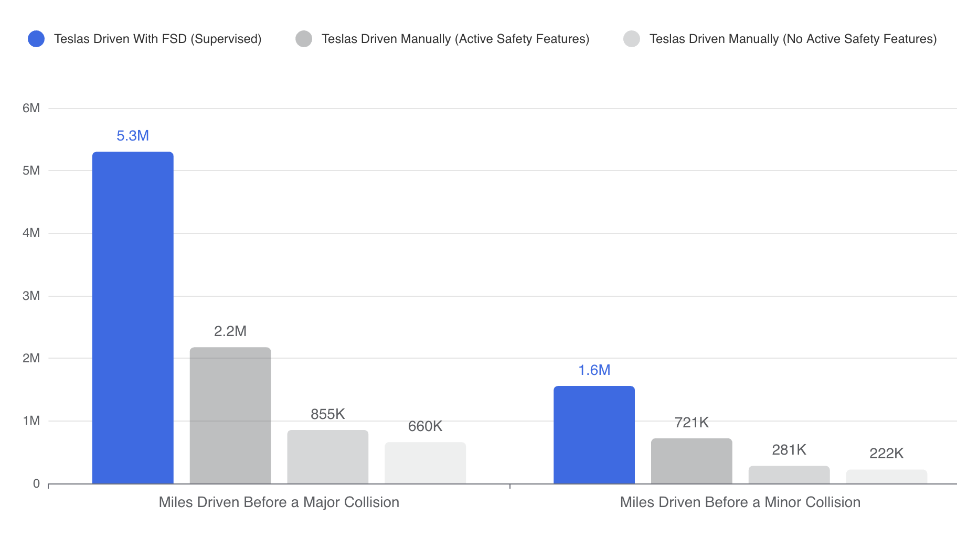Select the blue 1.6M minor collision bar
This screenshot has width=957, height=560.
pos(594,435)
